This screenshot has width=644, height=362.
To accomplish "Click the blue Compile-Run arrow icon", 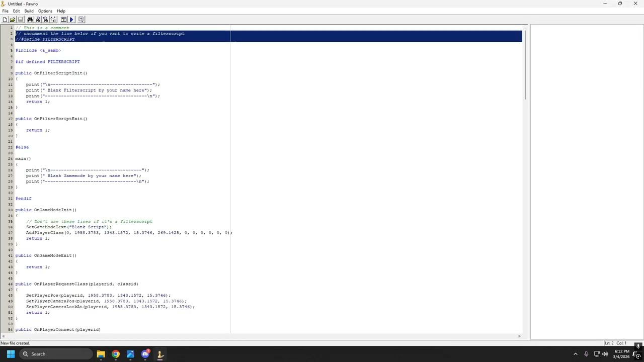I will coord(71,20).
